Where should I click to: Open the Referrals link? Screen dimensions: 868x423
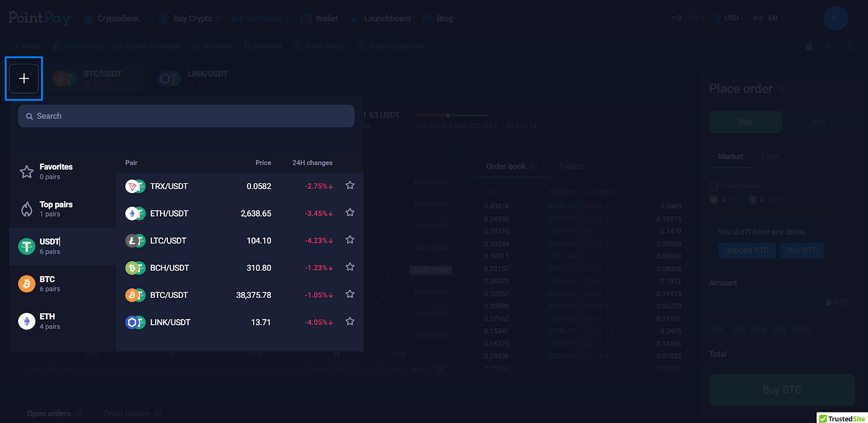(x=262, y=46)
